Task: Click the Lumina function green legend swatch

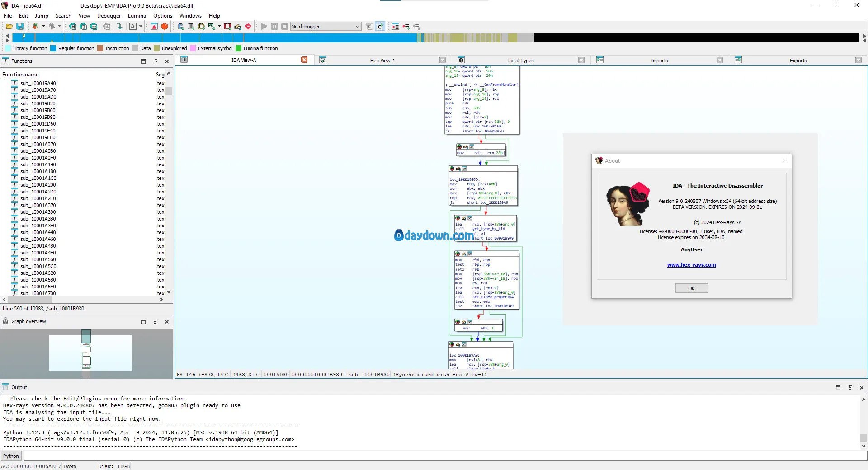Action: coord(238,48)
